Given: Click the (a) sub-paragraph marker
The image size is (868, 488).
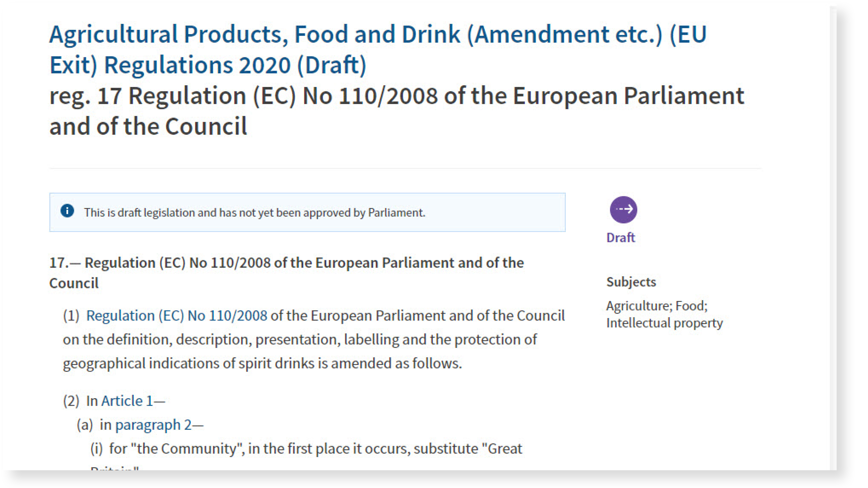Looking at the screenshot, I should (x=85, y=425).
